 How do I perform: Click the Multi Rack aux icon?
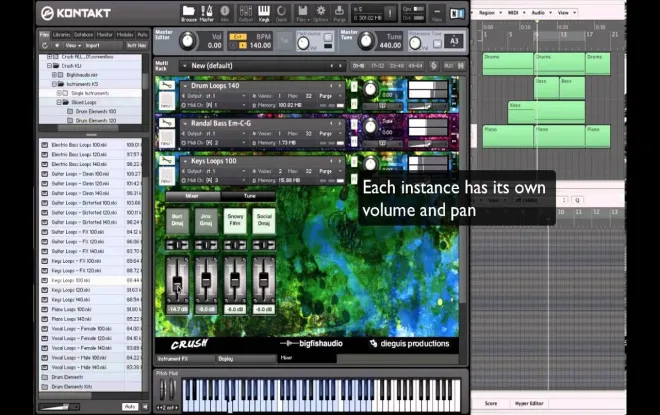point(448,66)
